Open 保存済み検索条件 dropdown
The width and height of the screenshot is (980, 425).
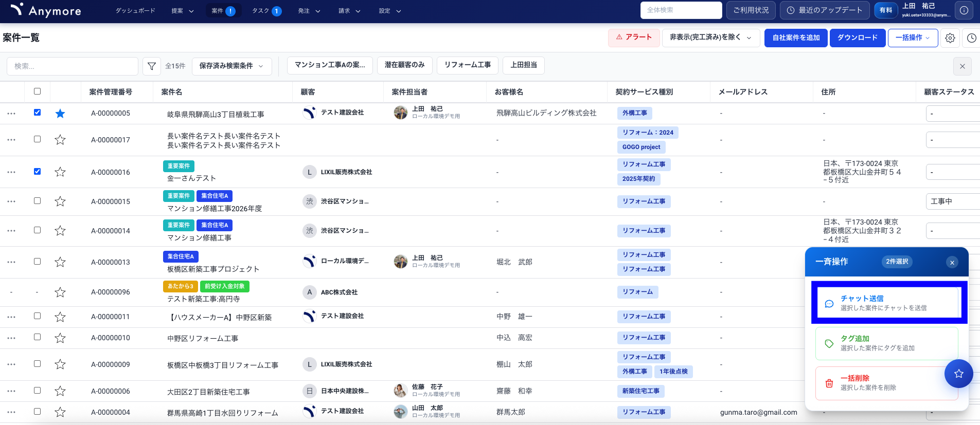pyautogui.click(x=231, y=66)
